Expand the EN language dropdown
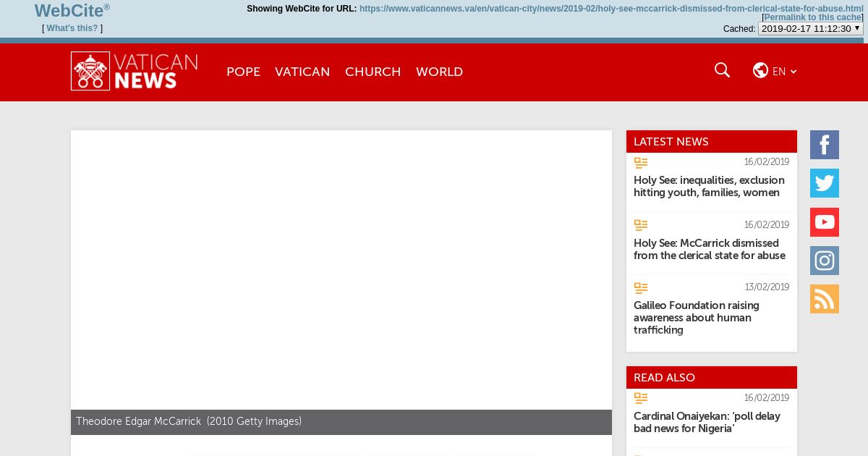Viewport: 868px width, 456px height. pyautogui.click(x=784, y=72)
